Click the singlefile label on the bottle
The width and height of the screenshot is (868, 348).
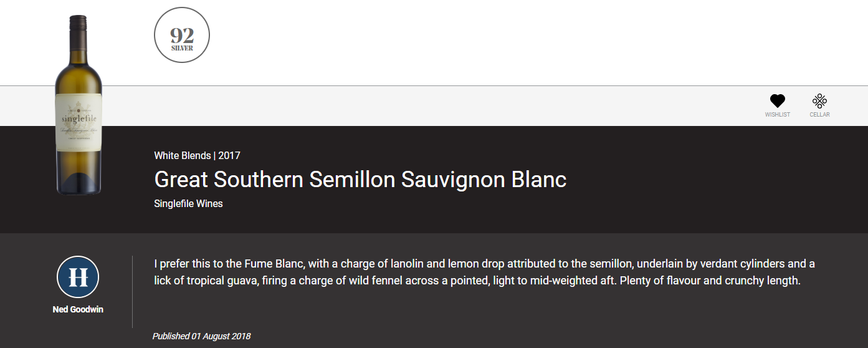[79, 120]
